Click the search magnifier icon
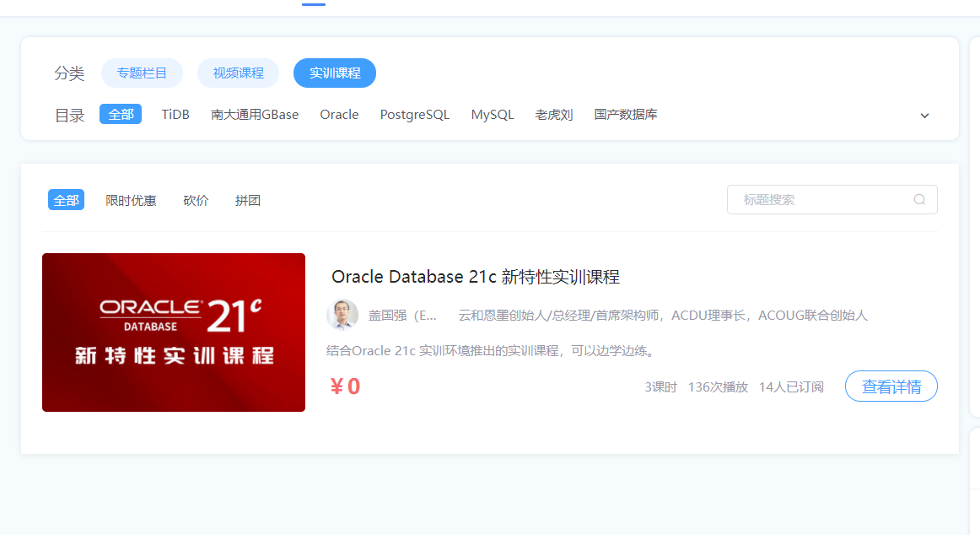The width and height of the screenshot is (980, 535). (918, 199)
